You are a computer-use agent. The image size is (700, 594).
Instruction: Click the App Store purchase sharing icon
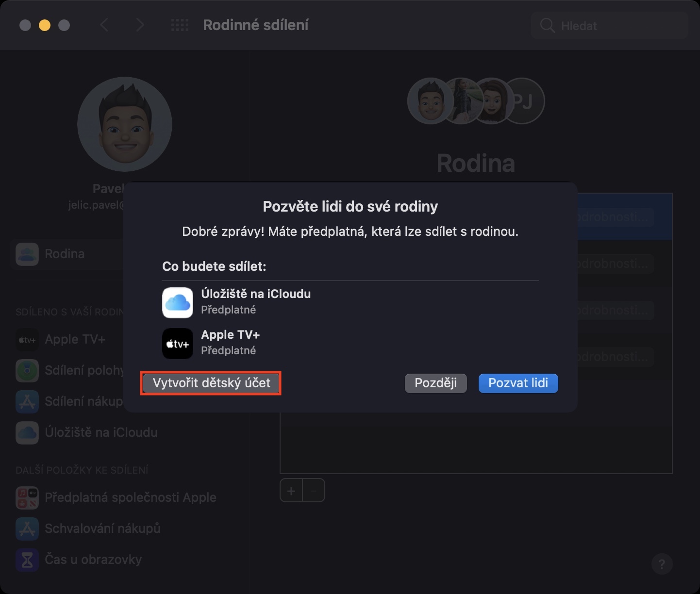27,402
